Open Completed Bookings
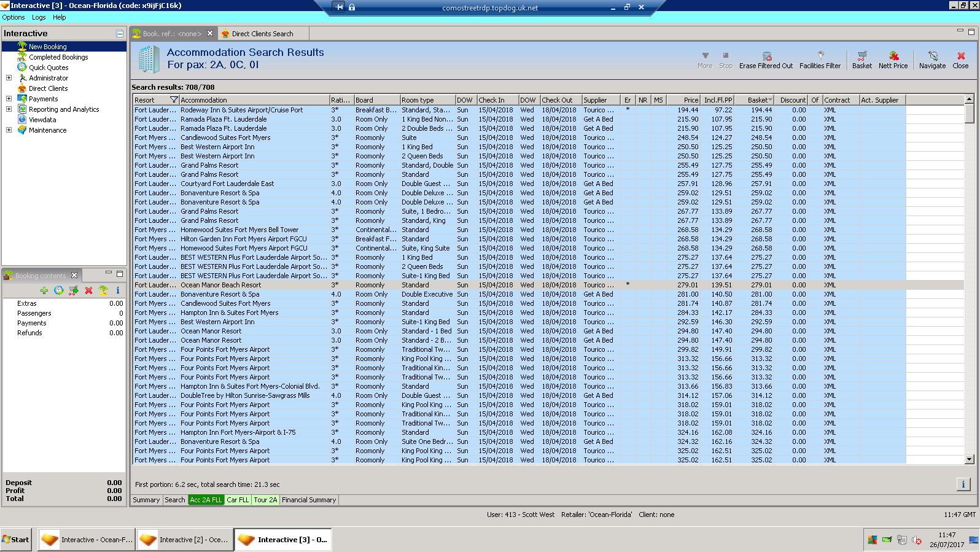Screen dimensions: 980x552 pos(58,57)
